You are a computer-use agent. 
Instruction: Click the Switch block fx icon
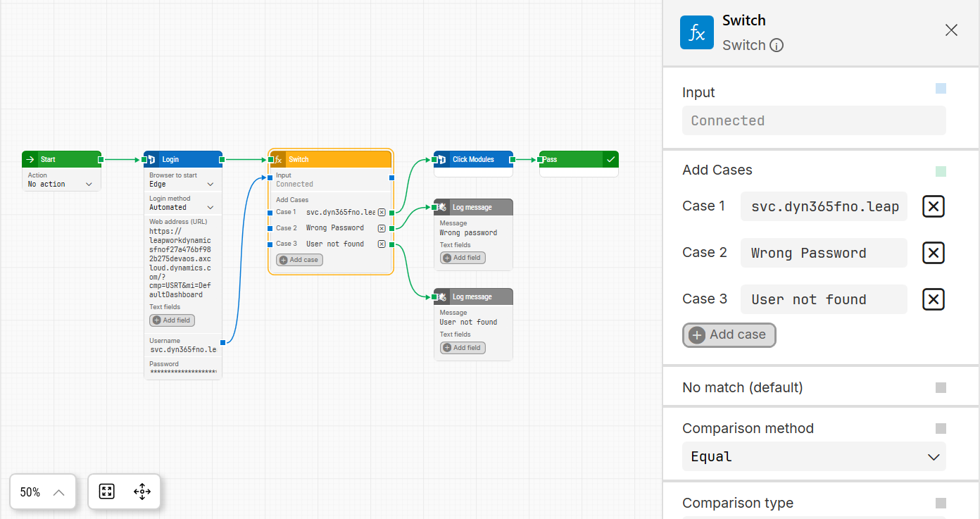pyautogui.click(x=278, y=159)
